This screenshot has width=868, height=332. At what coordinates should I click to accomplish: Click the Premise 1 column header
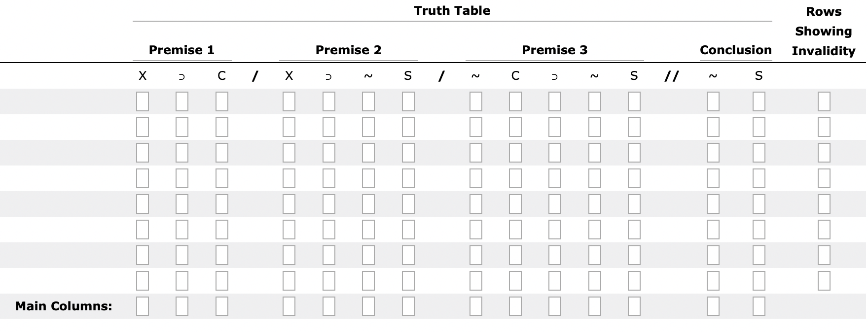(182, 50)
